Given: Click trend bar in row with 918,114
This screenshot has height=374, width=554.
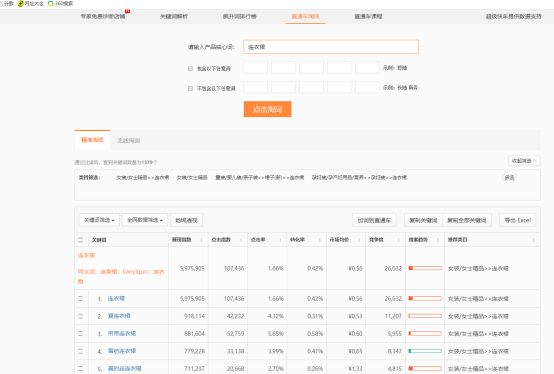Looking at the screenshot, I should (x=425, y=316).
